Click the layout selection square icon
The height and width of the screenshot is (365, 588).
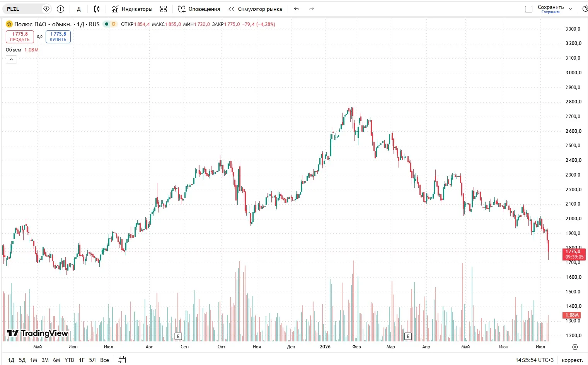tap(528, 9)
